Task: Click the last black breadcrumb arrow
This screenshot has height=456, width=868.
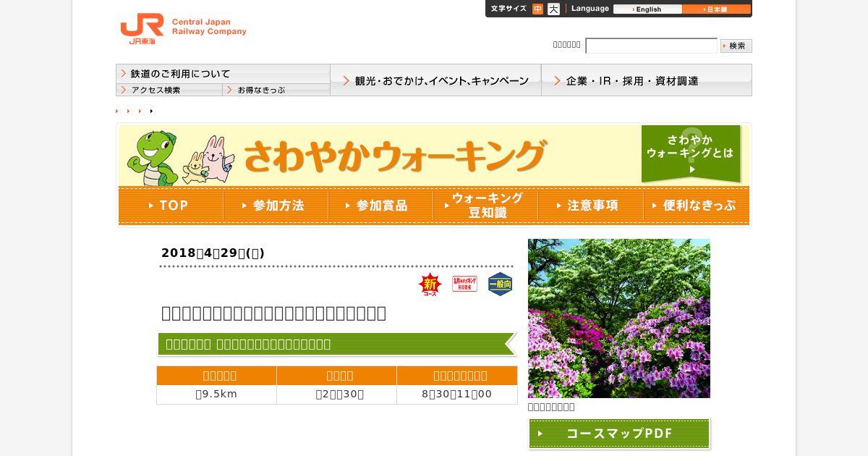Action: point(151,111)
